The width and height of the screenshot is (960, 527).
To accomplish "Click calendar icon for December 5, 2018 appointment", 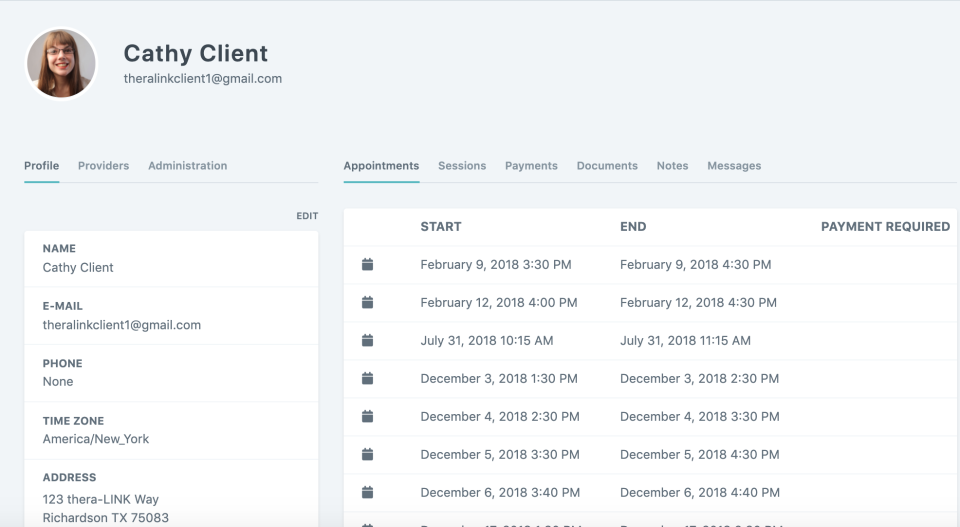I will 367,455.
